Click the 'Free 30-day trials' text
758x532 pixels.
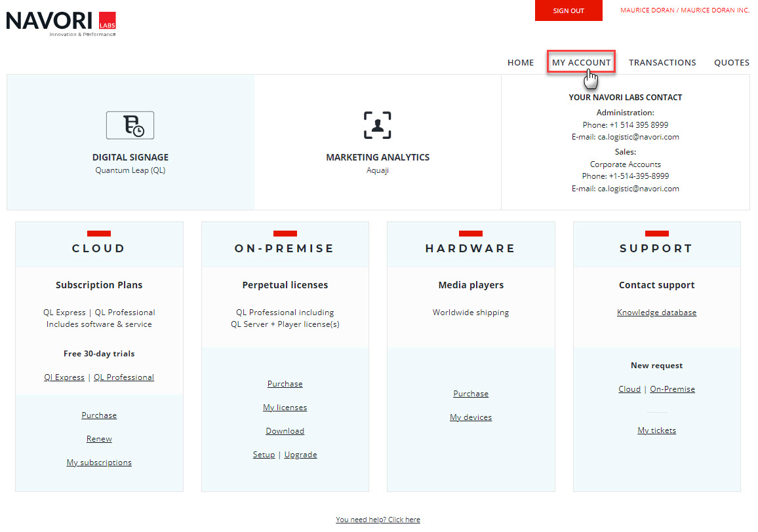[x=99, y=354]
